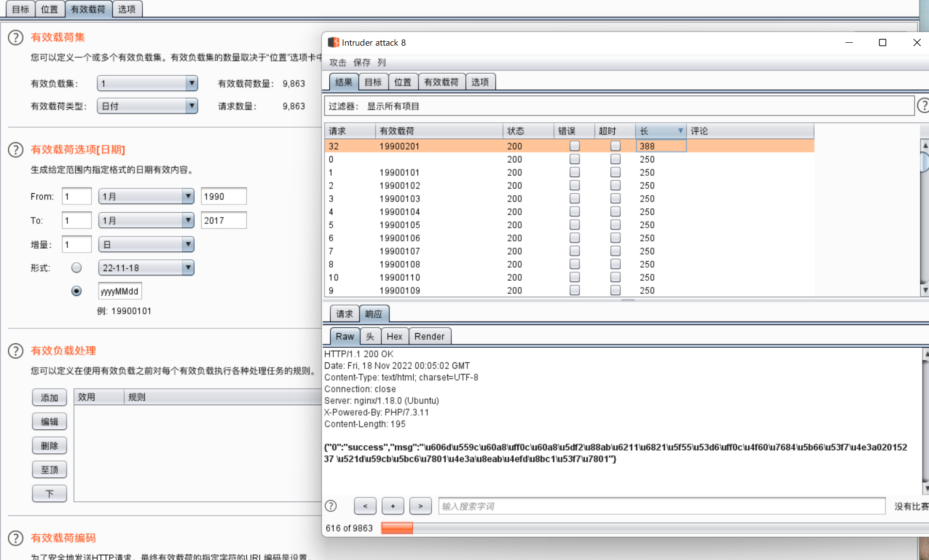The height and width of the screenshot is (560, 929).
Task: Open the 保存 menu
Action: coord(362,62)
